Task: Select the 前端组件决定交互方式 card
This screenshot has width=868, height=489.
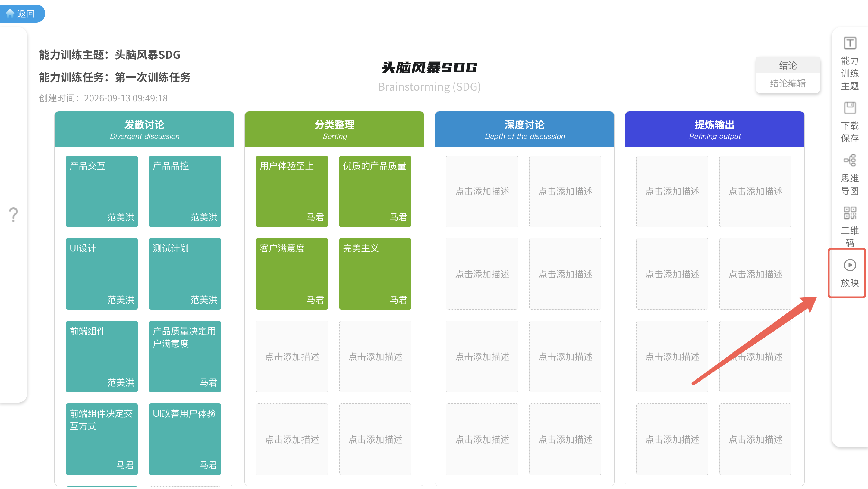Action: [102, 439]
